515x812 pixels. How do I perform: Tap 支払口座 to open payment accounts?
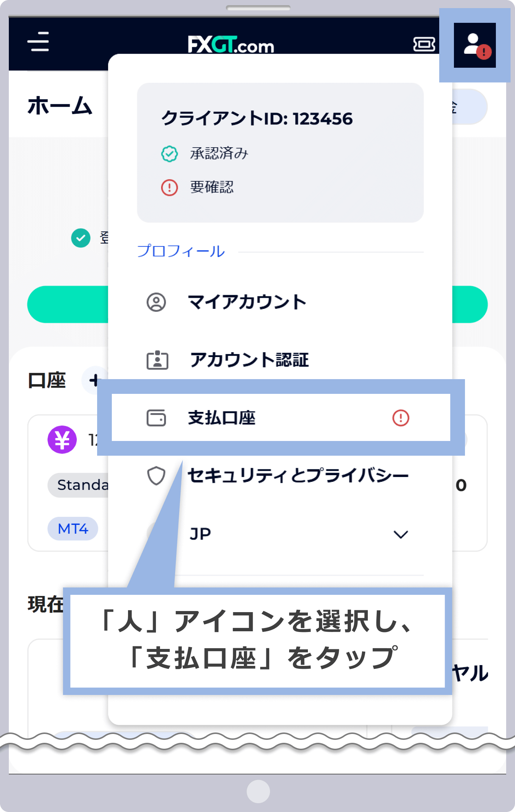222,418
